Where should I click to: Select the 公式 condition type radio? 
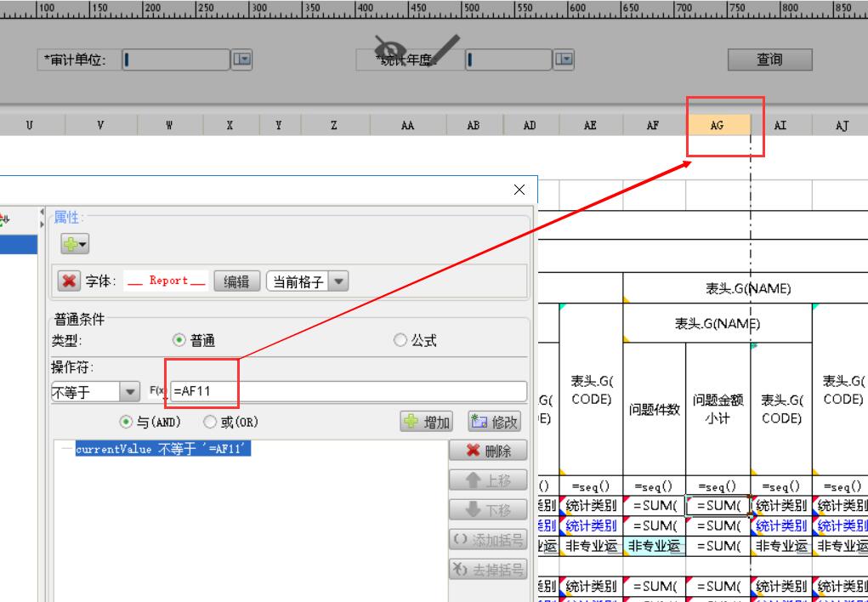click(x=400, y=341)
